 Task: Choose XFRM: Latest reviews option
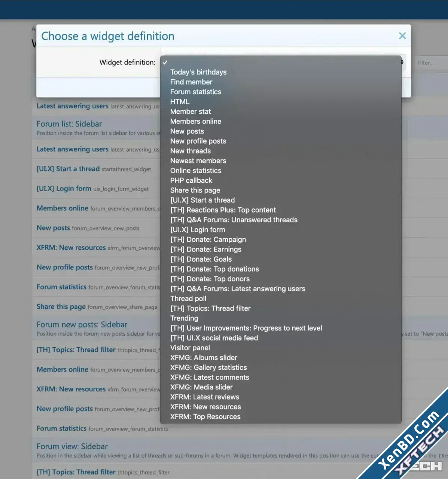click(x=281, y=397)
